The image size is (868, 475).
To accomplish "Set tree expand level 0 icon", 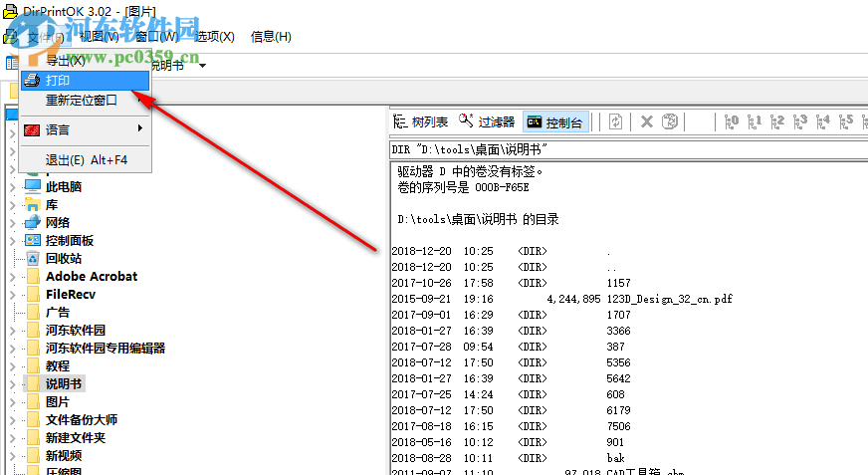I will (732, 121).
